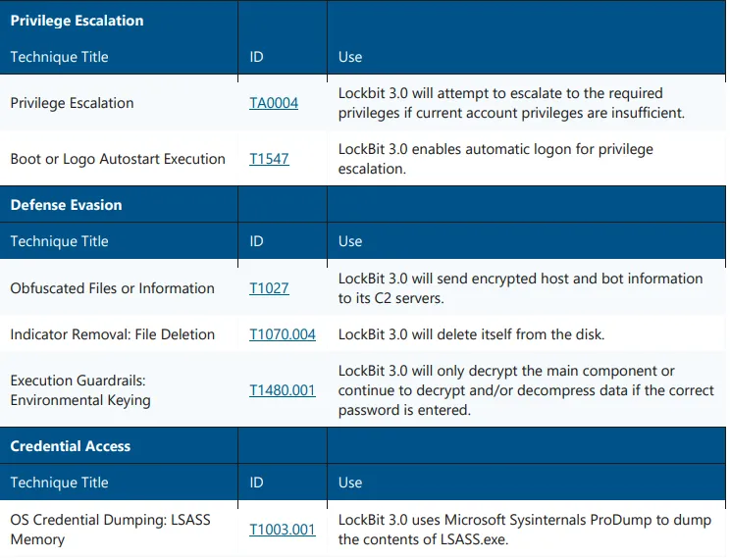Select the Sysinternals ProDump description text
This screenshot has height=560, width=730.
(524, 530)
